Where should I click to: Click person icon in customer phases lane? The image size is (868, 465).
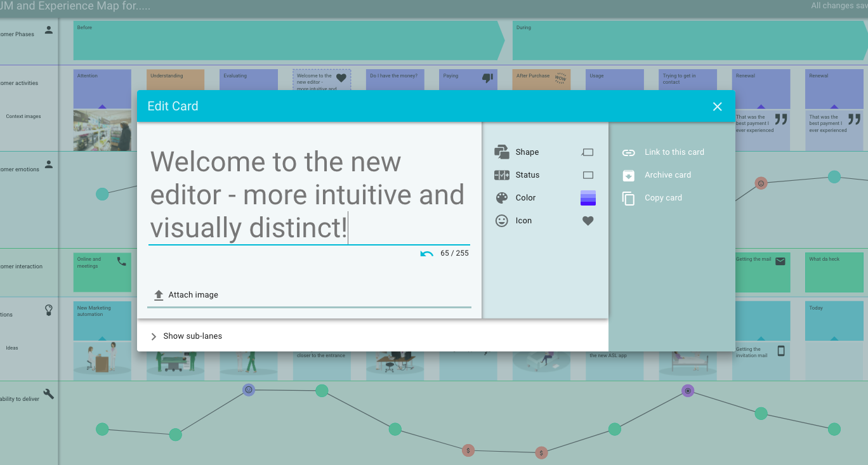(x=49, y=30)
